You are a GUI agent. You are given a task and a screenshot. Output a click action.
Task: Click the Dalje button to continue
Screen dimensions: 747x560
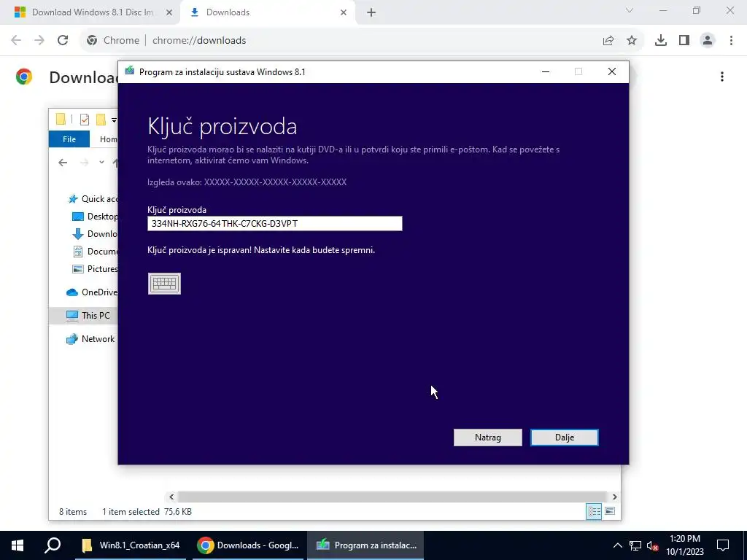[564, 437]
